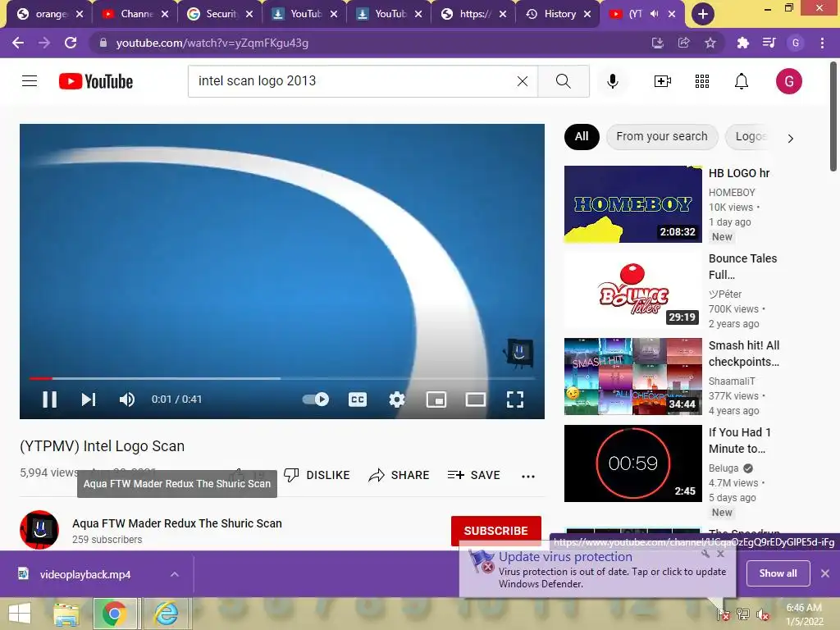Image resolution: width=840 pixels, height=630 pixels.
Task: Open the Chrome three-dot menu
Action: click(x=822, y=43)
